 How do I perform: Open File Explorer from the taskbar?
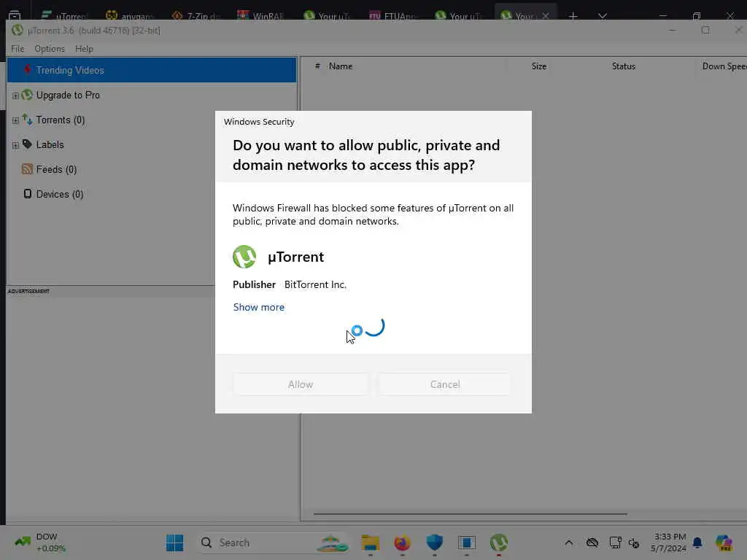click(x=370, y=542)
